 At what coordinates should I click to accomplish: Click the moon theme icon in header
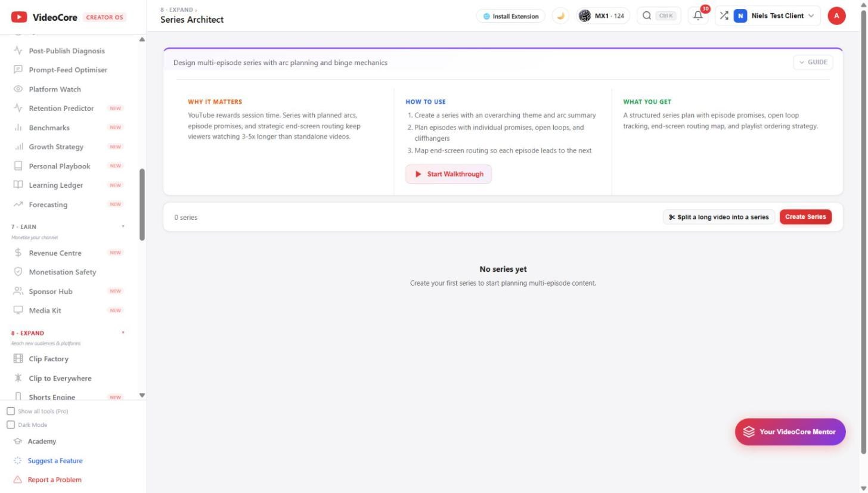click(560, 16)
